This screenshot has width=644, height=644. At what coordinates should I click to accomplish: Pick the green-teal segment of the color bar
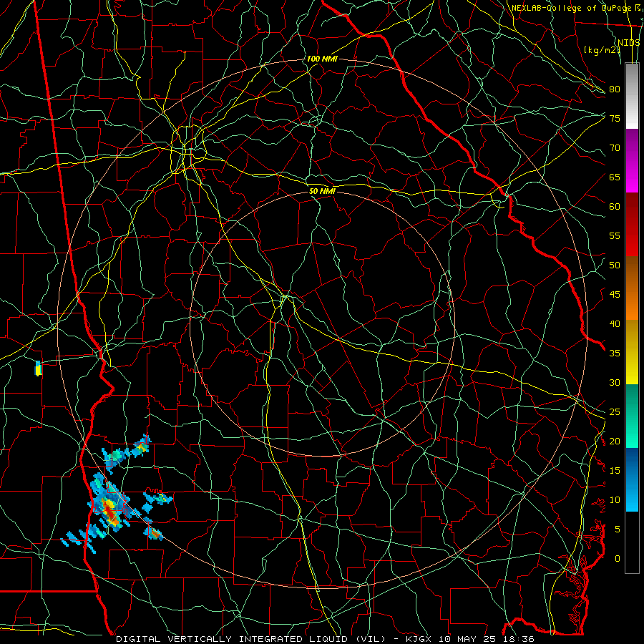(x=632, y=416)
